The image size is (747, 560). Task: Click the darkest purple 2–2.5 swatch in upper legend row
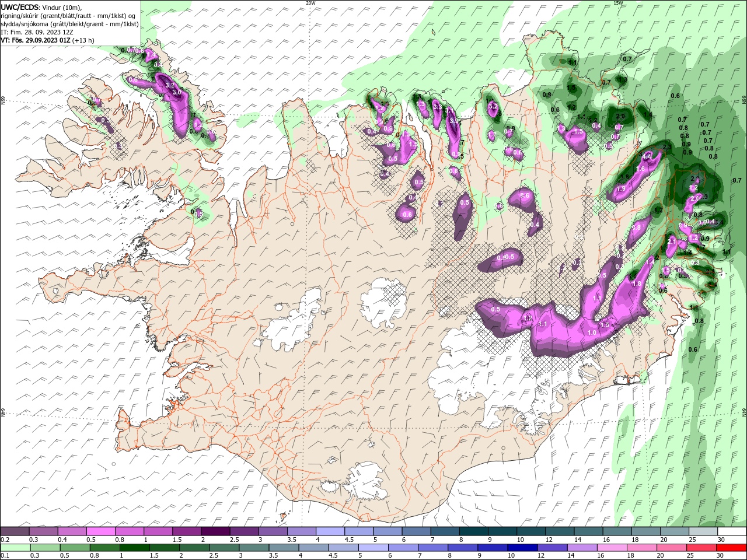tap(215, 531)
